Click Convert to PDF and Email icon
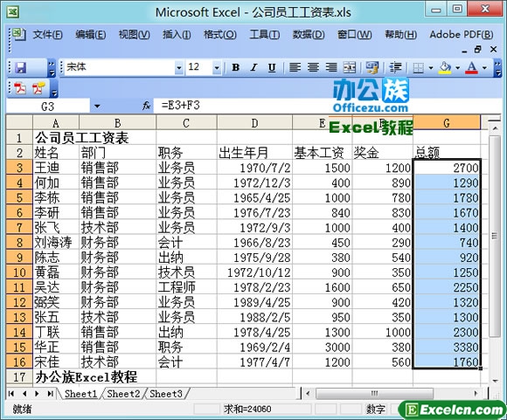Image resolution: width=507 pixels, height=420 pixels. (x=38, y=88)
